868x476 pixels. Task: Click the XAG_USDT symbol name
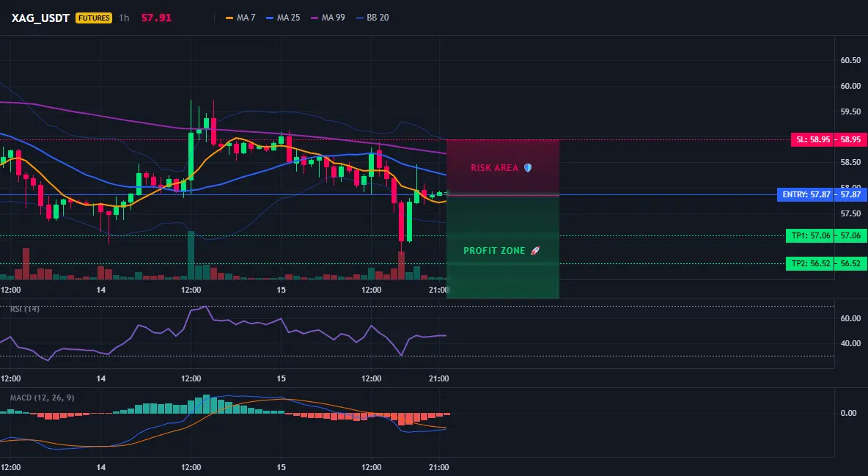click(40, 18)
